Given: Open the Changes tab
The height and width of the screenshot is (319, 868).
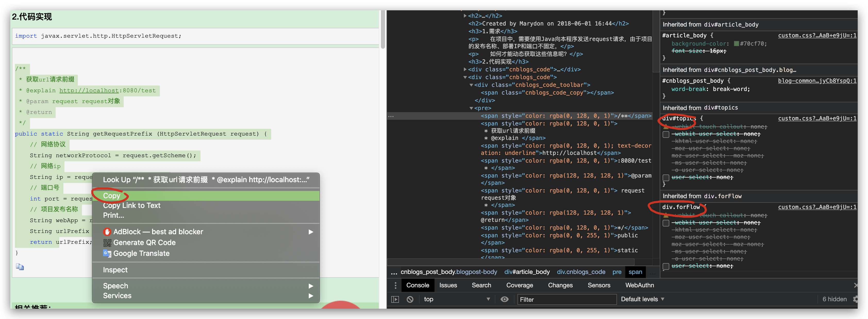Looking at the screenshot, I should (x=560, y=285).
